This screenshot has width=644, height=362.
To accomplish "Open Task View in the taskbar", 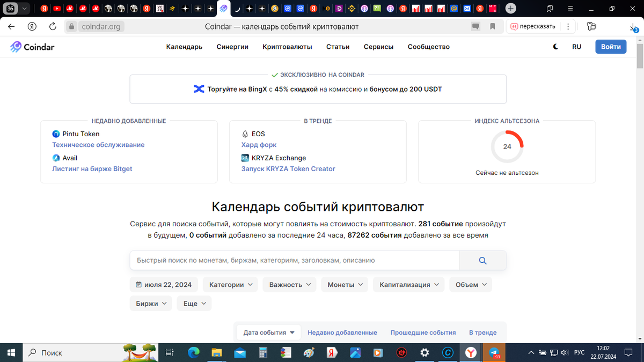I will [x=169, y=352].
